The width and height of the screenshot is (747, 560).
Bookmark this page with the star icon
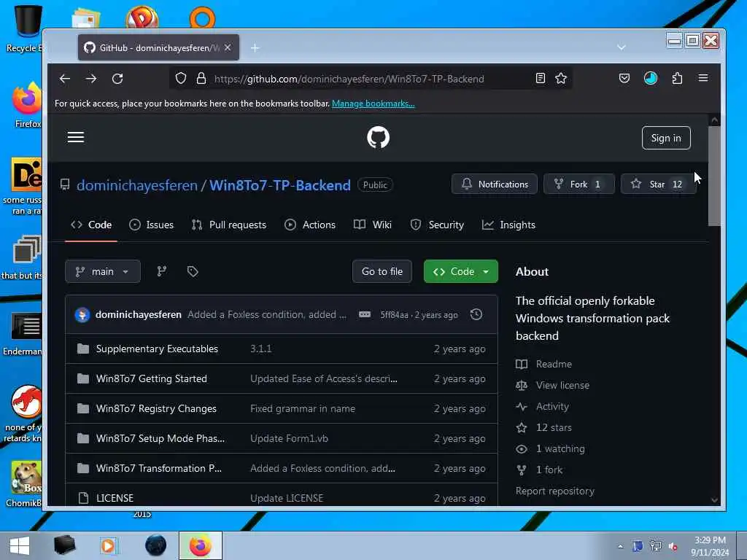click(x=561, y=79)
